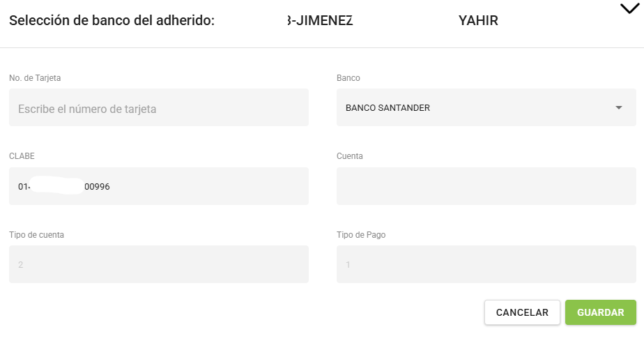The image size is (644, 350).
Task: Click the 'Tipo de cuenta' label
Action: pyautogui.click(x=37, y=235)
